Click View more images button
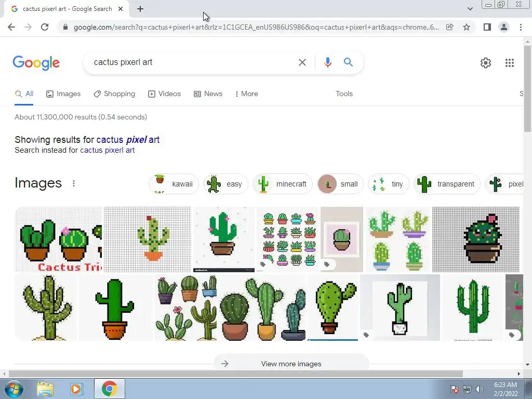 coord(291,364)
